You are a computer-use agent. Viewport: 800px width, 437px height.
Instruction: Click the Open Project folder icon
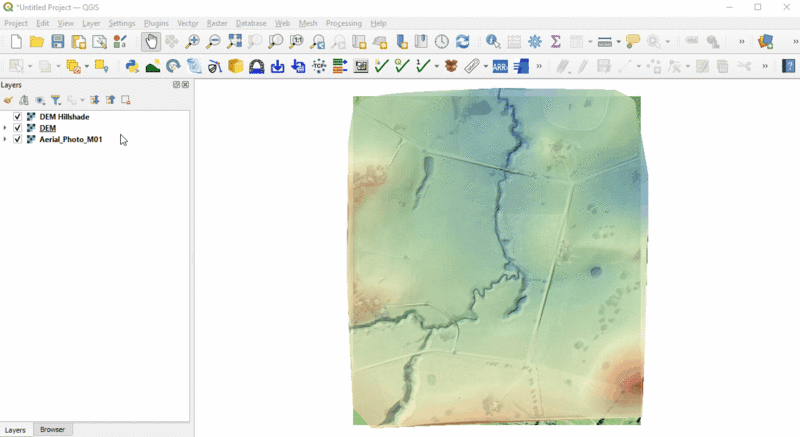point(36,42)
